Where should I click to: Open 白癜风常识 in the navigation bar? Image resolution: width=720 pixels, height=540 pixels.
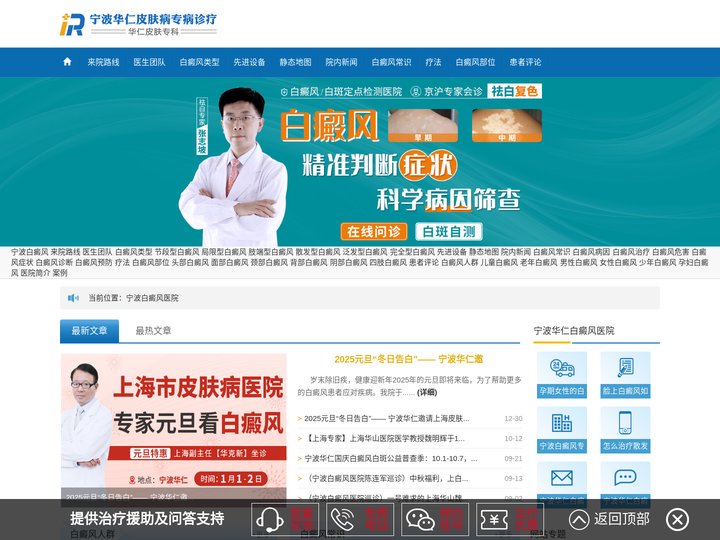coord(391,62)
